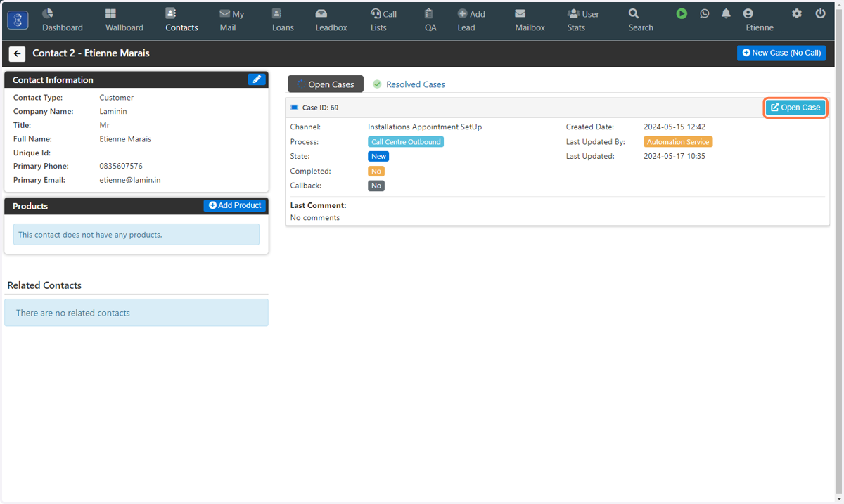Click the full name Etienne Marais value
The image size is (844, 504).
pyautogui.click(x=125, y=139)
